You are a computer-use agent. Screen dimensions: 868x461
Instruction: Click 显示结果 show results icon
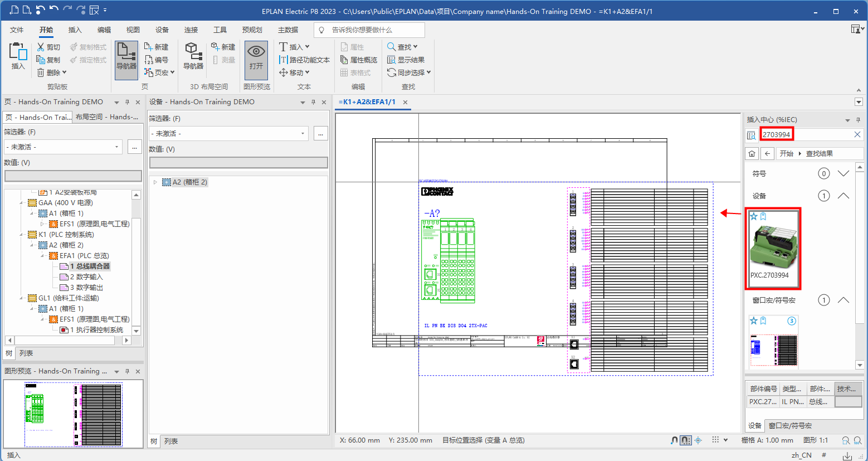coord(391,60)
